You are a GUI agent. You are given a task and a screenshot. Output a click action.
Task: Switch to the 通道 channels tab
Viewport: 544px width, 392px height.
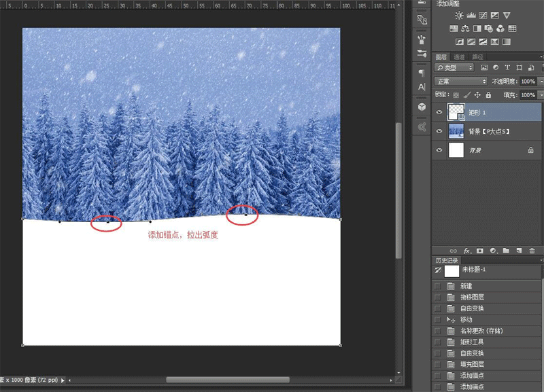(x=460, y=56)
